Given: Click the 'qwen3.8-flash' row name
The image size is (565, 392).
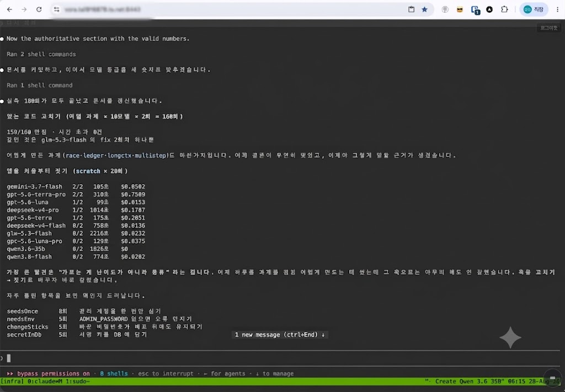Looking at the screenshot, I should point(29,257).
